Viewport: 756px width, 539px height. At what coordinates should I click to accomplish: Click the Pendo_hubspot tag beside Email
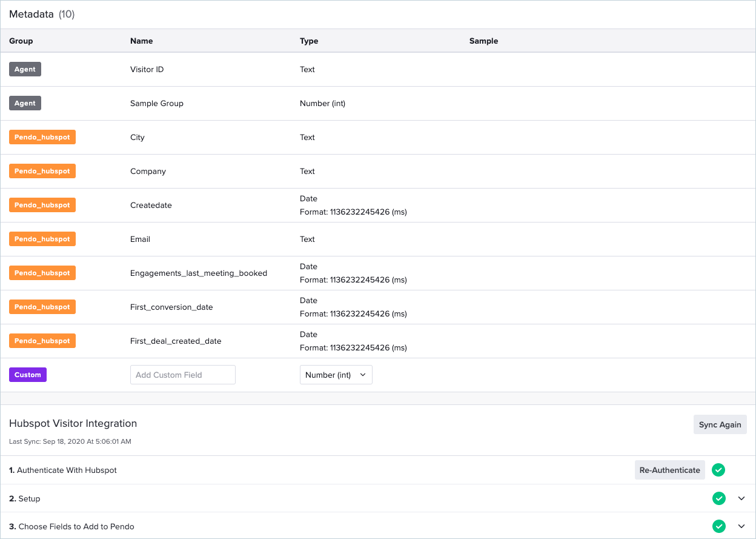[x=42, y=239]
